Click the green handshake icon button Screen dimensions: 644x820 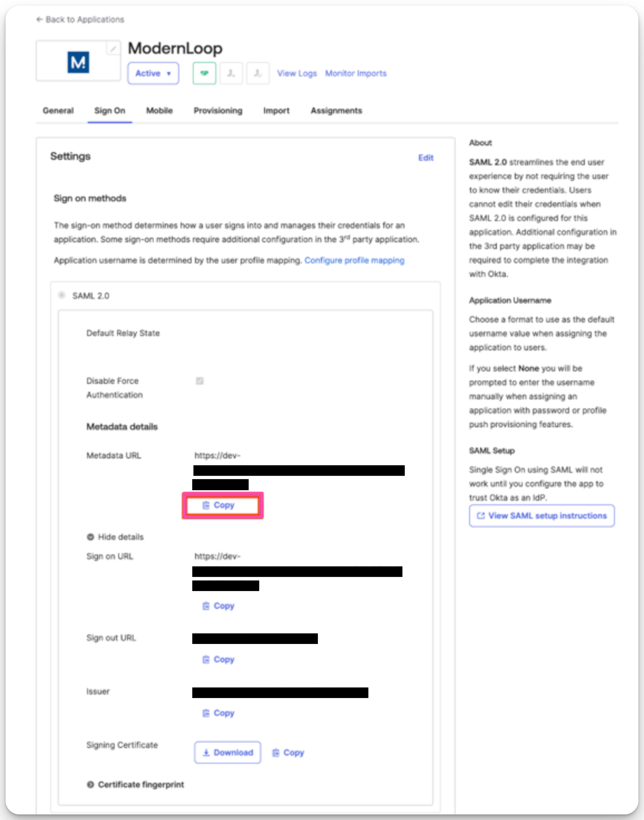point(204,73)
